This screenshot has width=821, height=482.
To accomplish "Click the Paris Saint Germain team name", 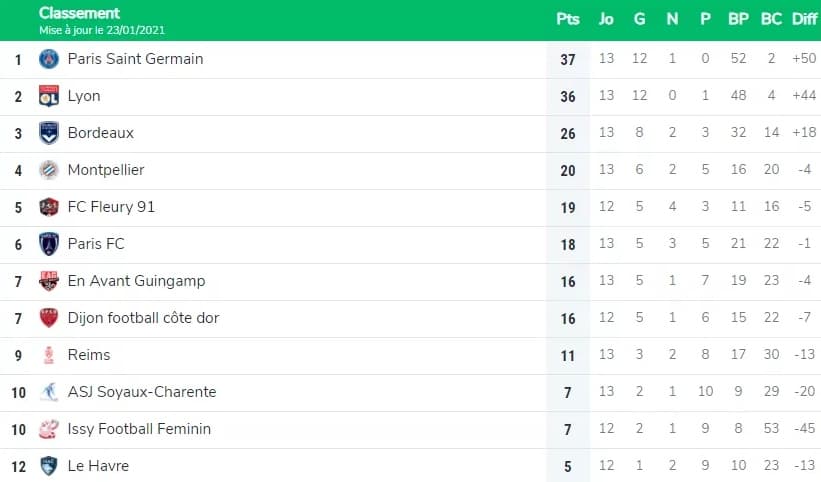I will pos(136,59).
